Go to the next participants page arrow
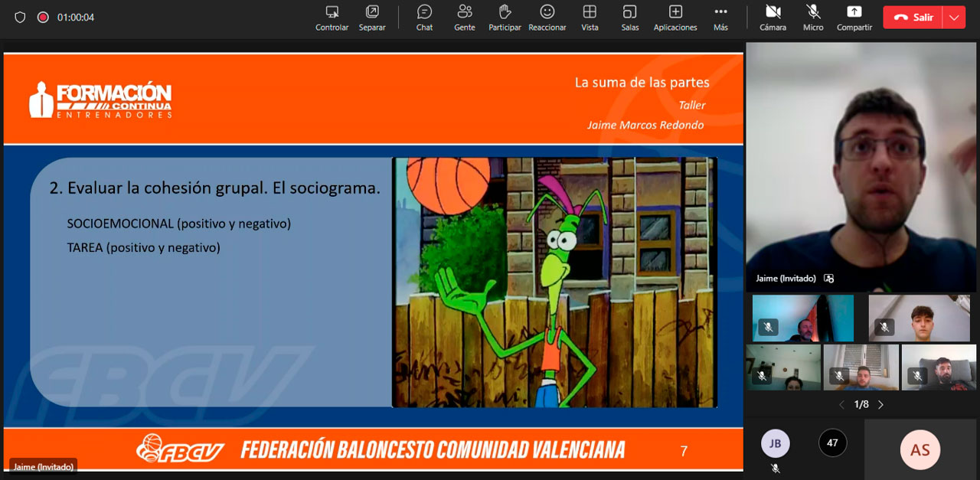The height and width of the screenshot is (480, 980). click(x=880, y=404)
